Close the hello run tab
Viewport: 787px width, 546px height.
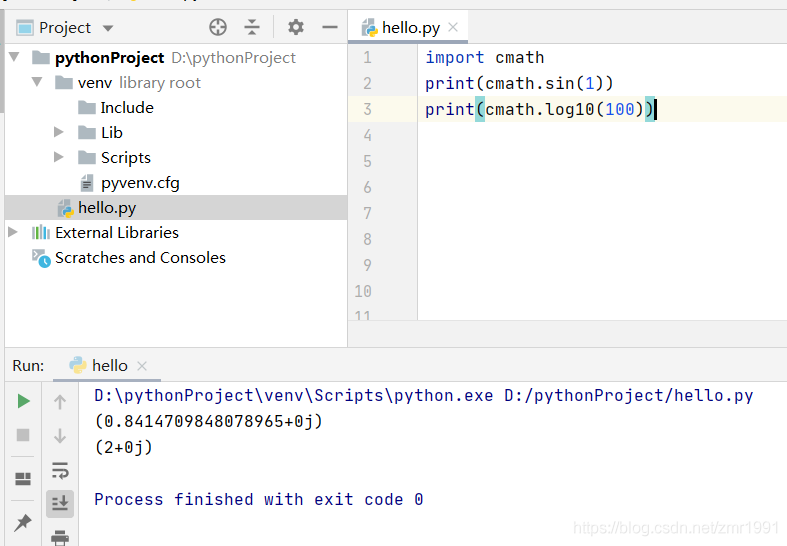(142, 366)
